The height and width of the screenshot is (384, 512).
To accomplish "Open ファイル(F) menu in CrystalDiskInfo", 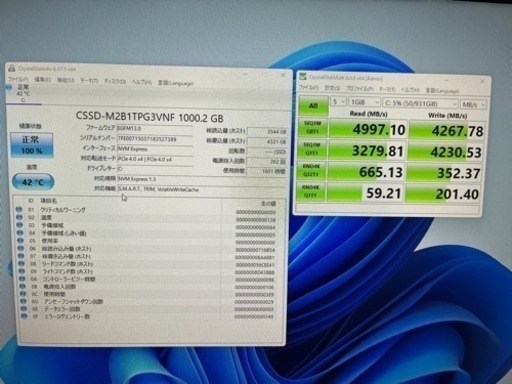I will tap(18, 80).
